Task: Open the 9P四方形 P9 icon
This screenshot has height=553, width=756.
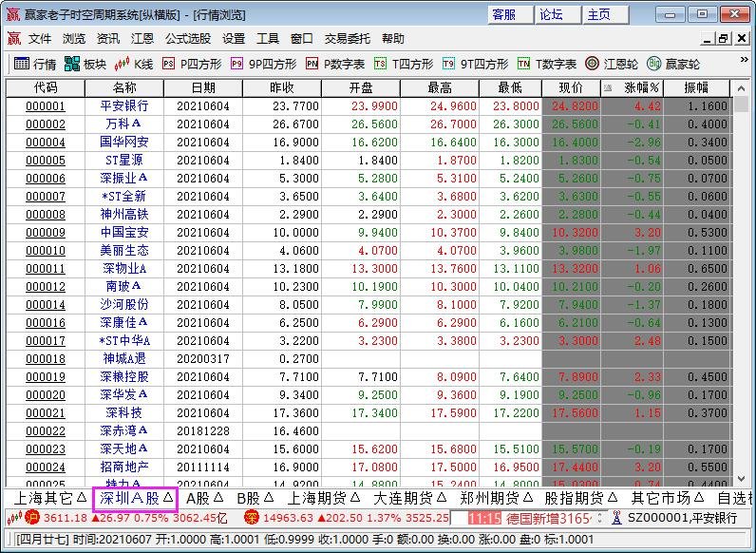Action: (x=236, y=64)
